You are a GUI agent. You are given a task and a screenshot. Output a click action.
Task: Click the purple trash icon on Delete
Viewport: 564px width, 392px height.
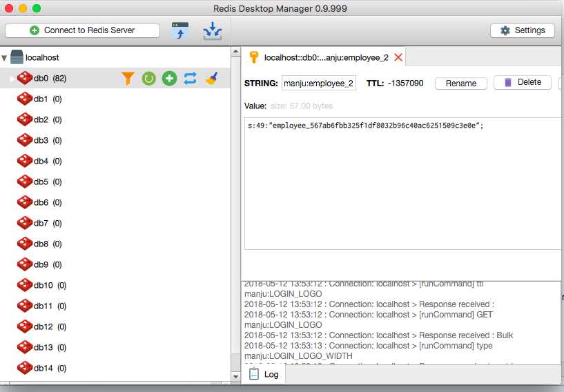click(508, 82)
